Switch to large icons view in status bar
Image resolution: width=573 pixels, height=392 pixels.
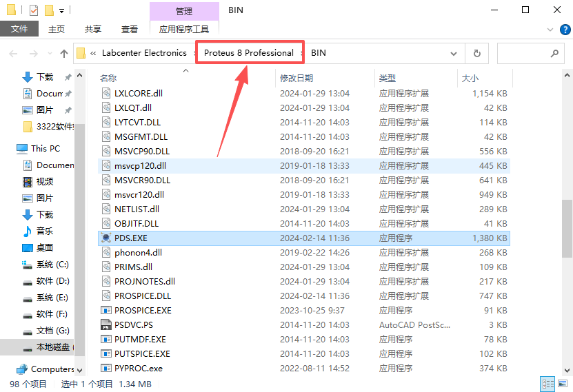[563, 384]
